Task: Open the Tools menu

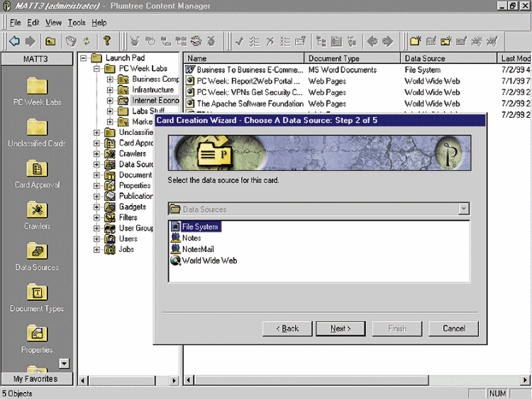Action: click(77, 23)
